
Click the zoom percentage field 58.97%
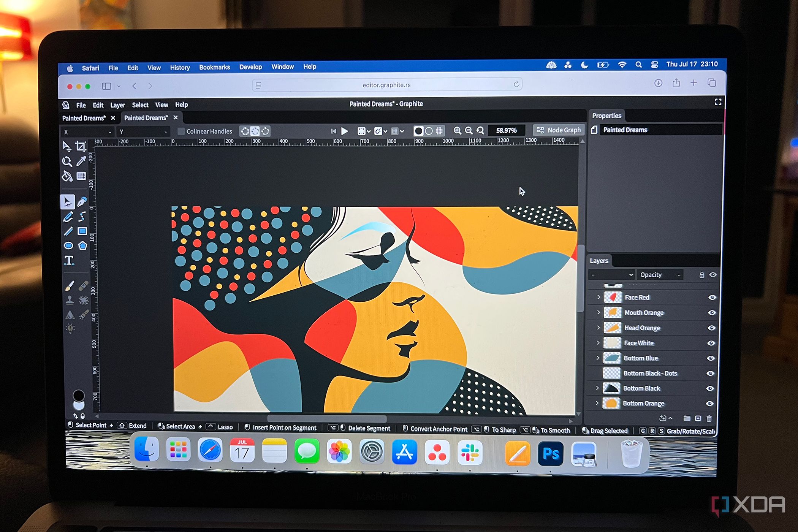[x=506, y=130]
